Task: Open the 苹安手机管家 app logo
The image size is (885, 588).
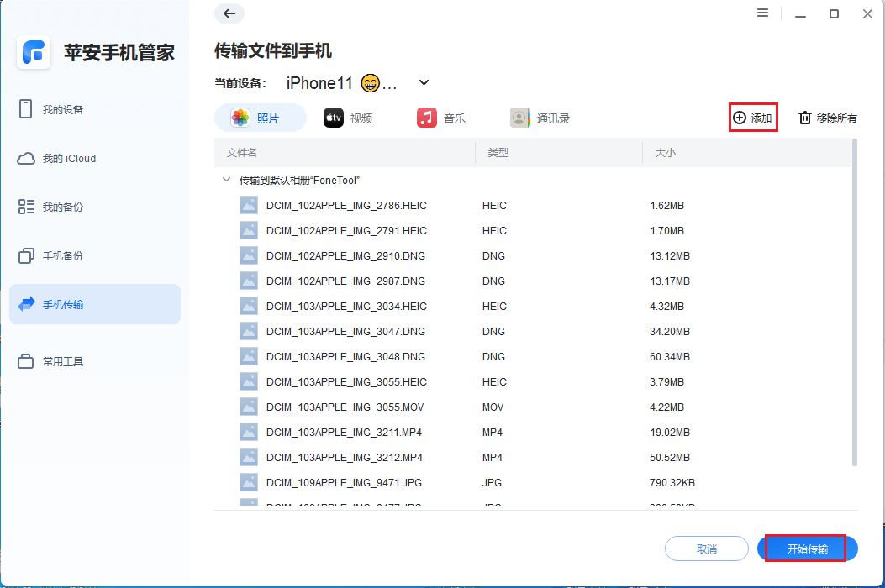Action: (x=33, y=53)
